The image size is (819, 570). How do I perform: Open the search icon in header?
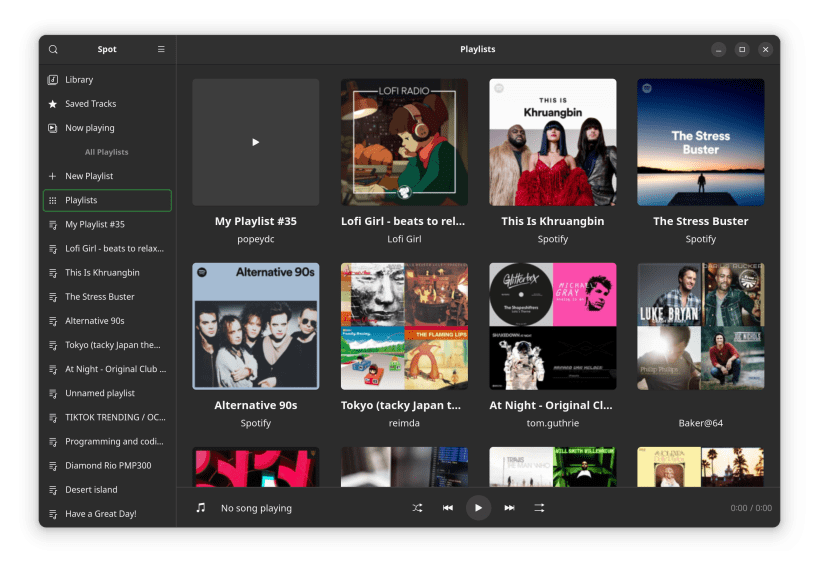click(53, 49)
